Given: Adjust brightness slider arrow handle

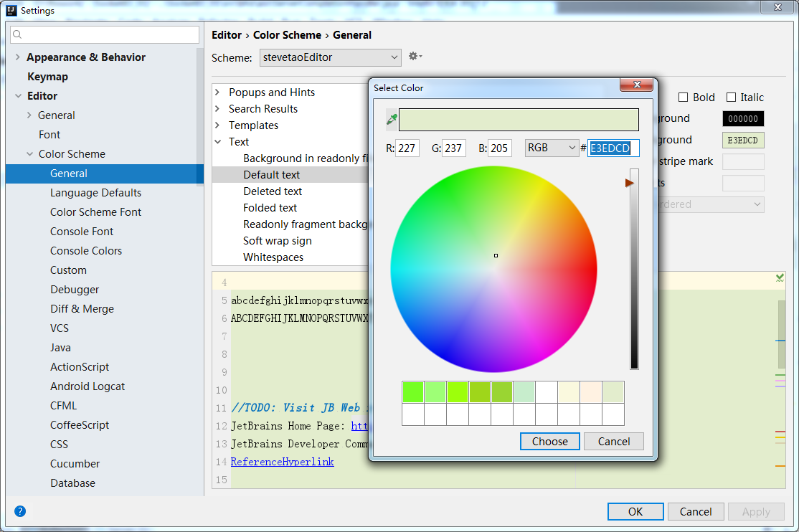Looking at the screenshot, I should [629, 183].
